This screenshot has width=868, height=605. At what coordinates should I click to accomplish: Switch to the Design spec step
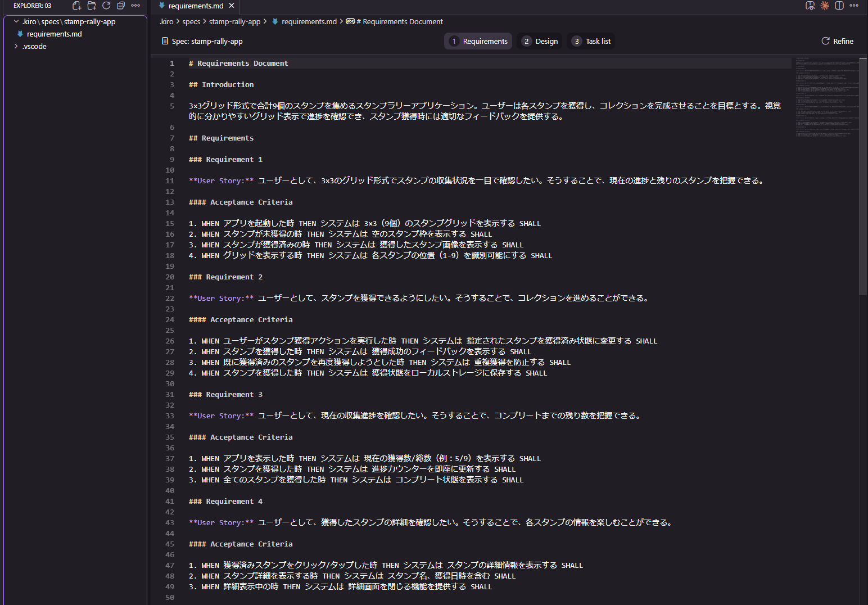click(x=540, y=41)
